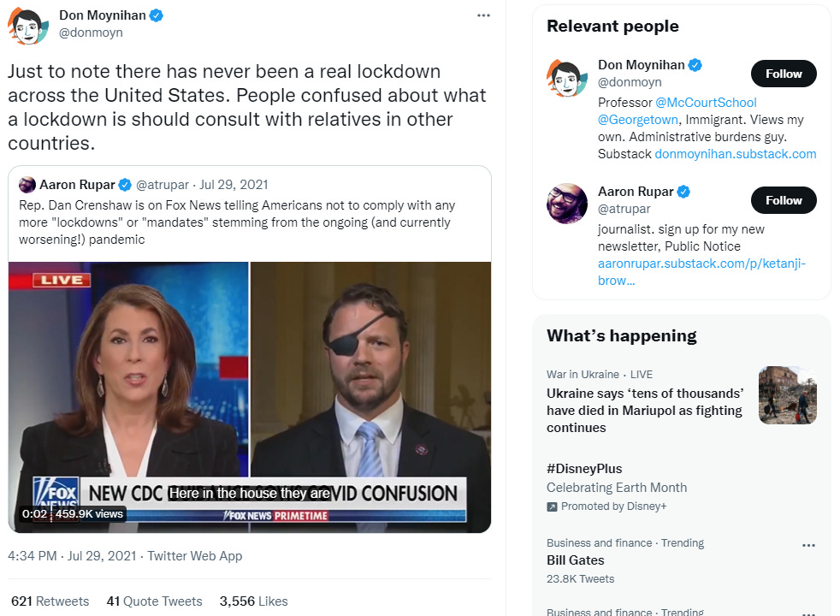Click Don Moynihan's avatar in Relevant people
The image size is (840, 616).
(x=567, y=78)
